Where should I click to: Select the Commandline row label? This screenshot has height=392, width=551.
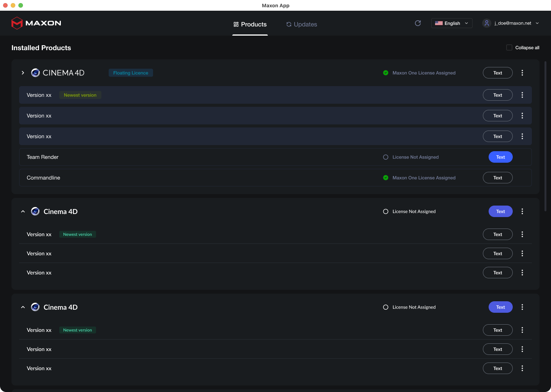tap(43, 178)
